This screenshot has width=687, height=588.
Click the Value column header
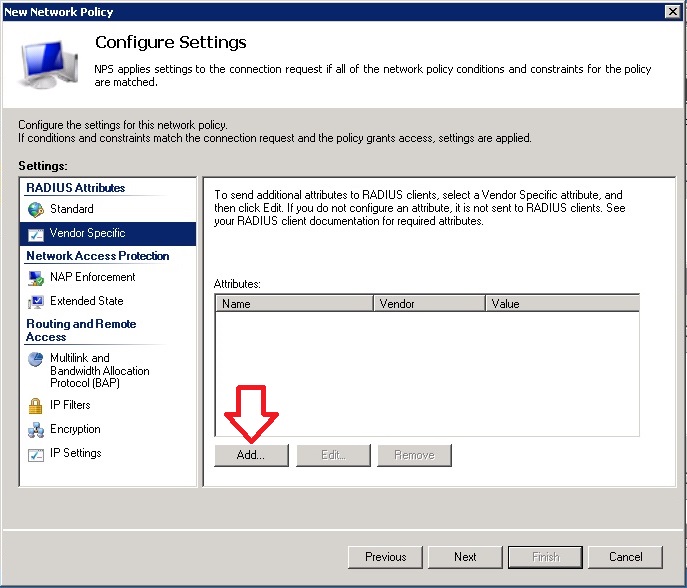tap(561, 303)
